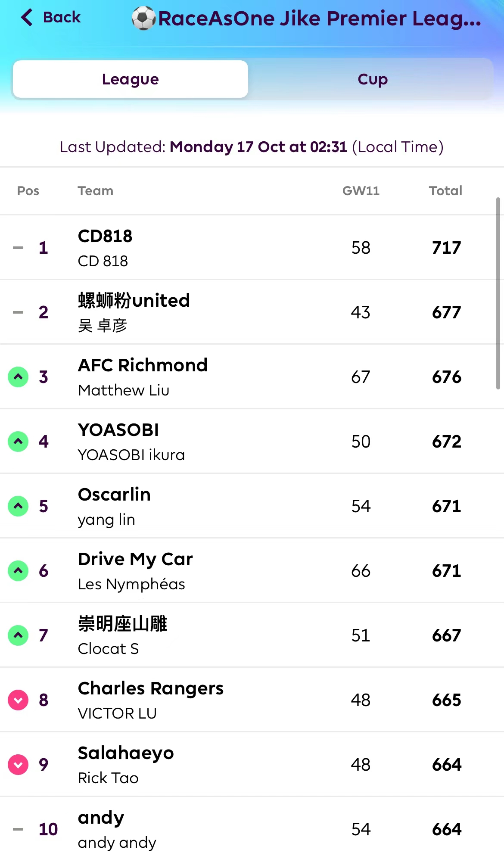Switch to the Cup tab
Screen dimensions: 504x859
point(373,79)
